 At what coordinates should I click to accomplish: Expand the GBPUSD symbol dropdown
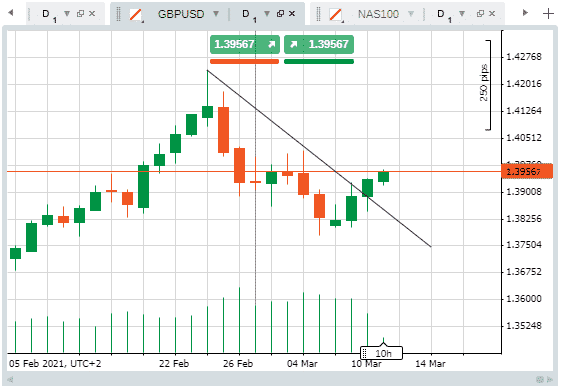216,14
